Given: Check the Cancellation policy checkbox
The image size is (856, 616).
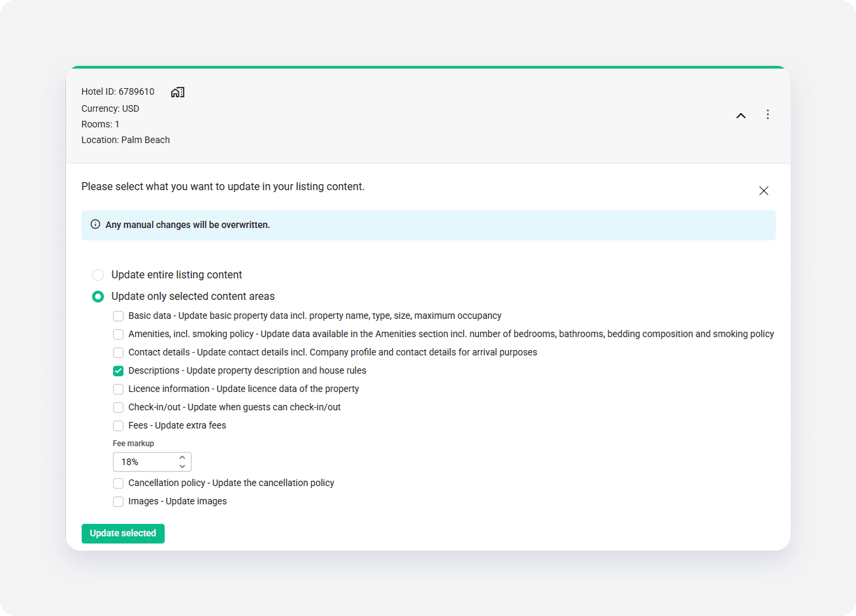Looking at the screenshot, I should [x=118, y=483].
